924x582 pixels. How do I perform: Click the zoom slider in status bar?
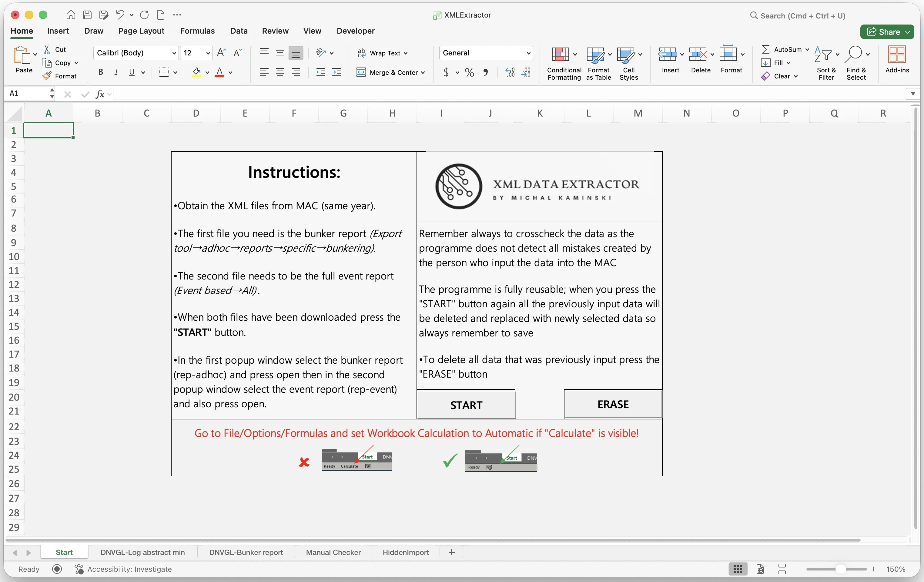click(x=841, y=569)
